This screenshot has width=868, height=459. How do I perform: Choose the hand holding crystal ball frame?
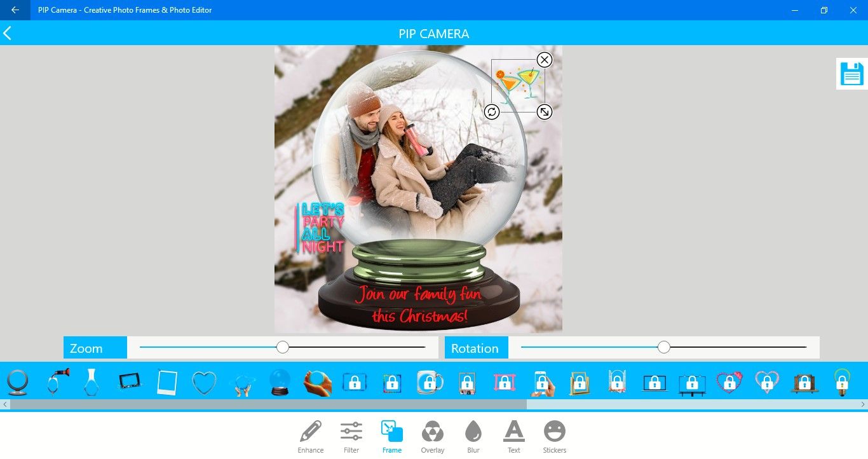318,383
